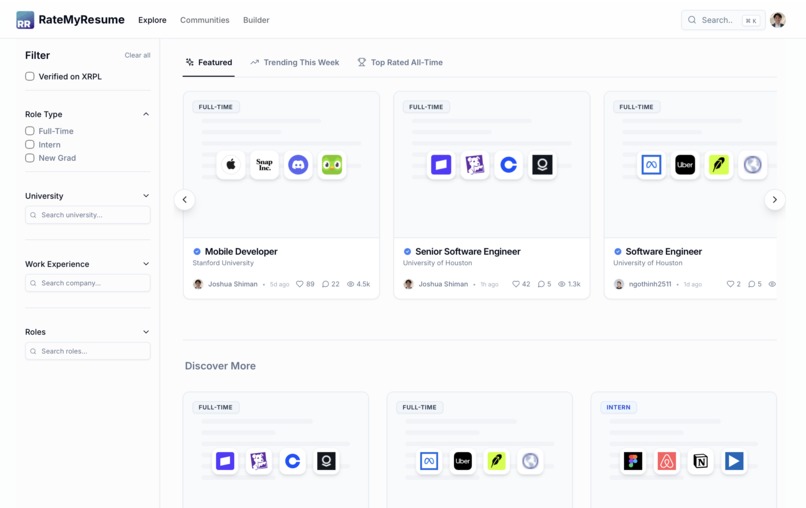Viewport: 806px width, 508px height.
Task: Check the Intern role type
Action: [x=30, y=144]
